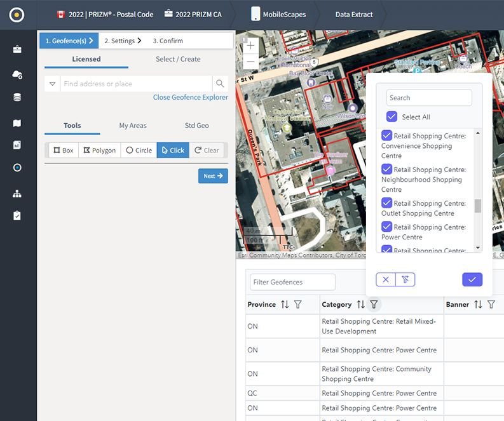Expand the address search dropdown arrow
This screenshot has width=504, height=421.
(52, 84)
